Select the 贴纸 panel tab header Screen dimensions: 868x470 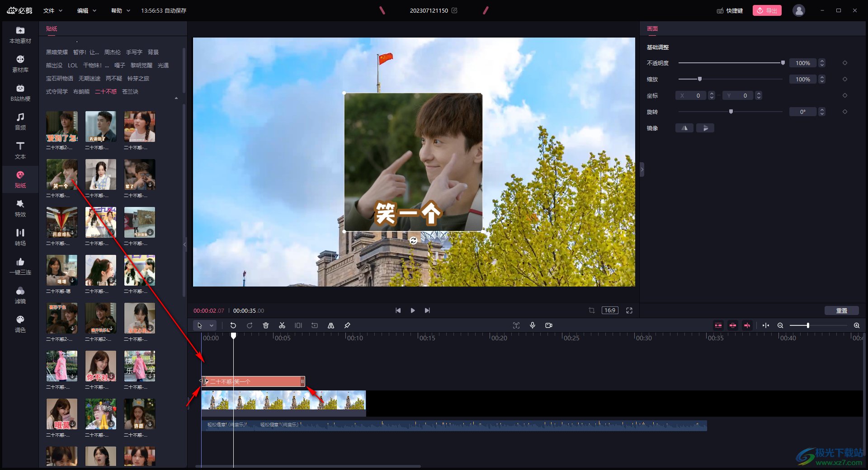(52, 28)
